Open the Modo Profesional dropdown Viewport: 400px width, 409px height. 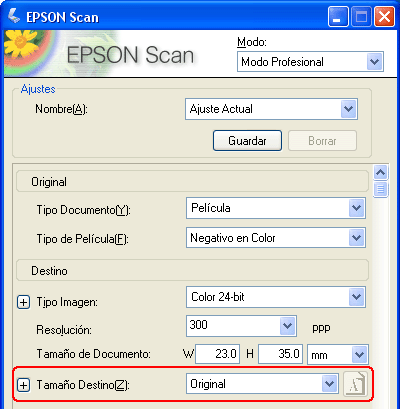[x=310, y=62]
